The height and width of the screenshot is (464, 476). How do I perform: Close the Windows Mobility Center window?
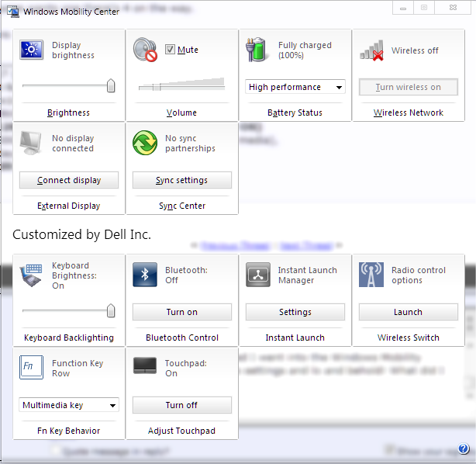coord(453,8)
